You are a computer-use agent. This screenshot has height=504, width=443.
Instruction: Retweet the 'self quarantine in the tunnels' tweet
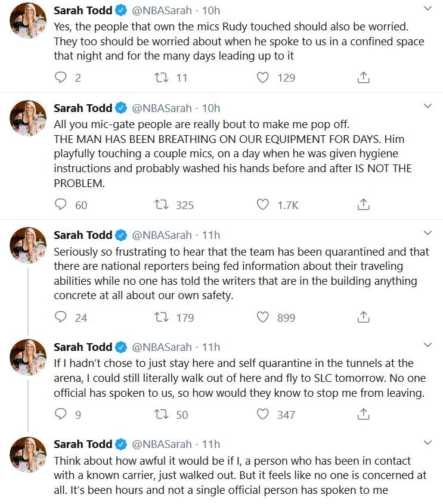(161, 414)
